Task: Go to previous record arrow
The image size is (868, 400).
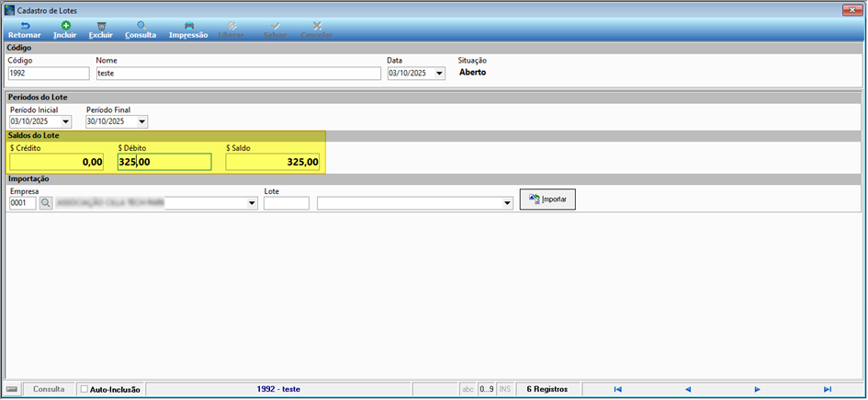Action: point(688,390)
